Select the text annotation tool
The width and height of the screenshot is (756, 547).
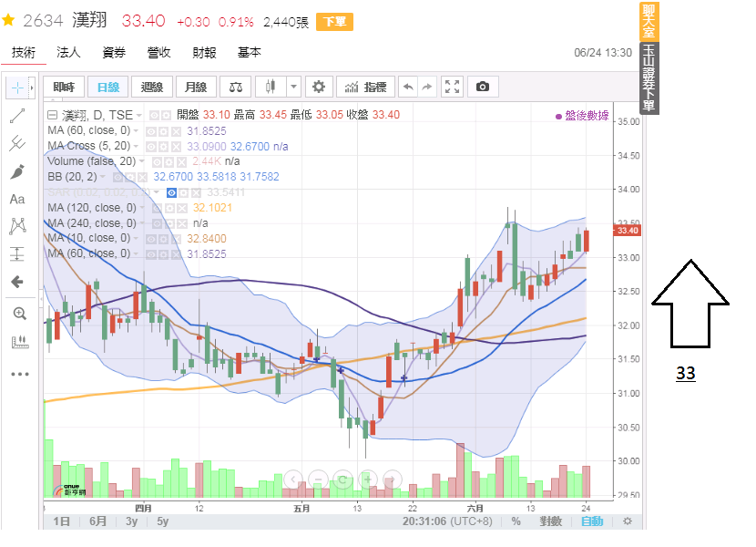17,199
